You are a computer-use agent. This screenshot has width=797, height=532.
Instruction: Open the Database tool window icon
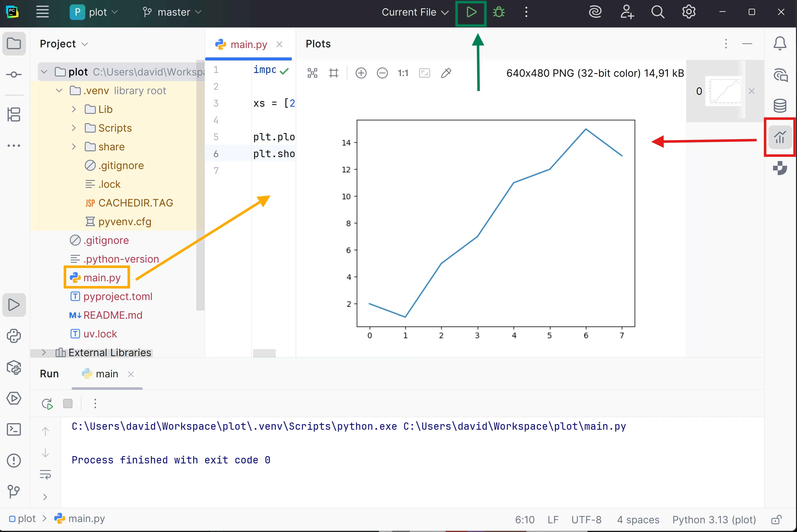[780, 106]
